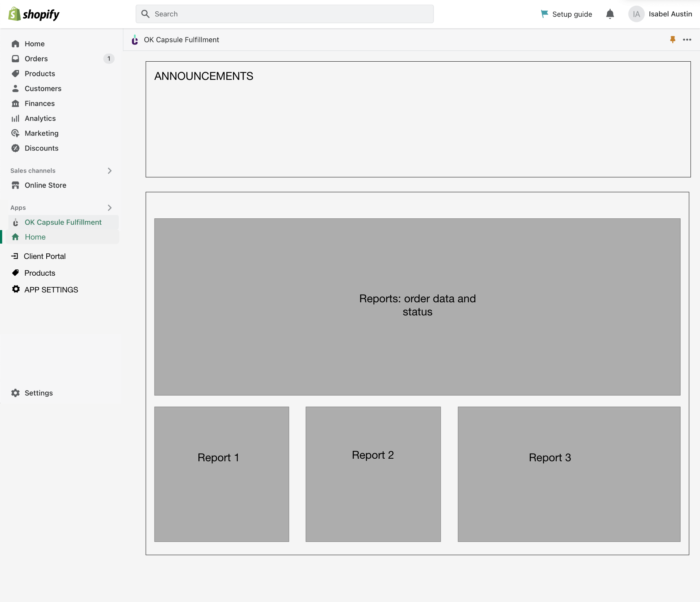Image resolution: width=700 pixels, height=602 pixels.
Task: Go to Customers in the sidebar
Action: (x=43, y=89)
